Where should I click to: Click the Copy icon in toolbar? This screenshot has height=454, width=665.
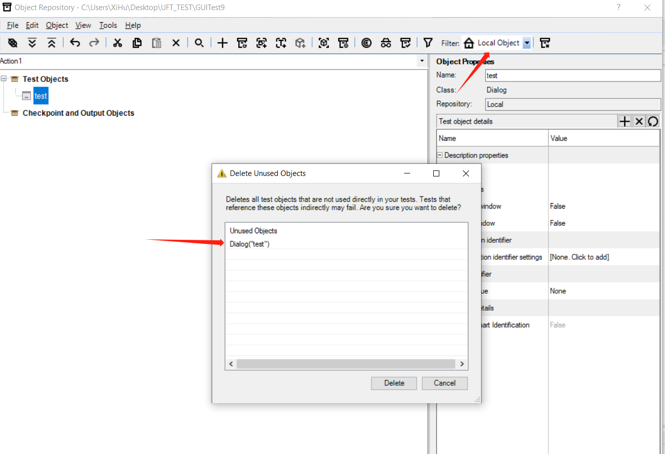[137, 43]
